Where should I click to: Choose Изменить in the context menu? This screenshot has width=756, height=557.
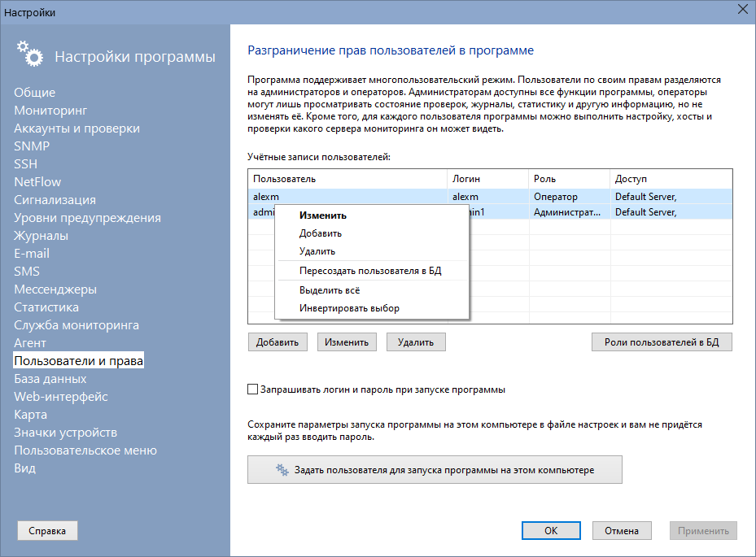pos(322,215)
